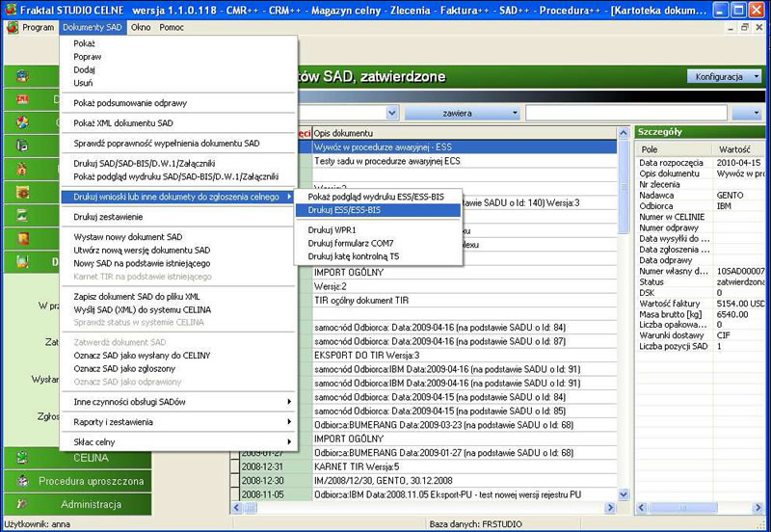Viewport: 771px width, 532px height.
Task: Tick the checkbox for row 2008-11-05
Action: click(235, 494)
